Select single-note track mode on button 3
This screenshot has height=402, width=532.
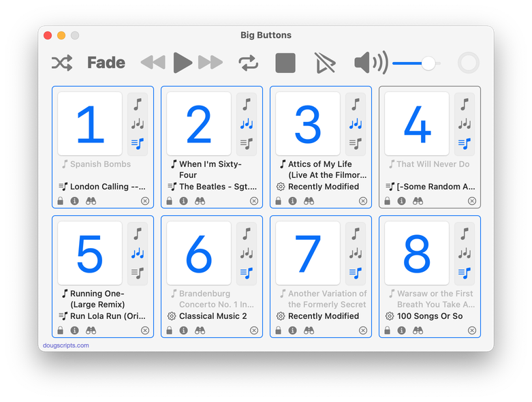[x=356, y=104]
